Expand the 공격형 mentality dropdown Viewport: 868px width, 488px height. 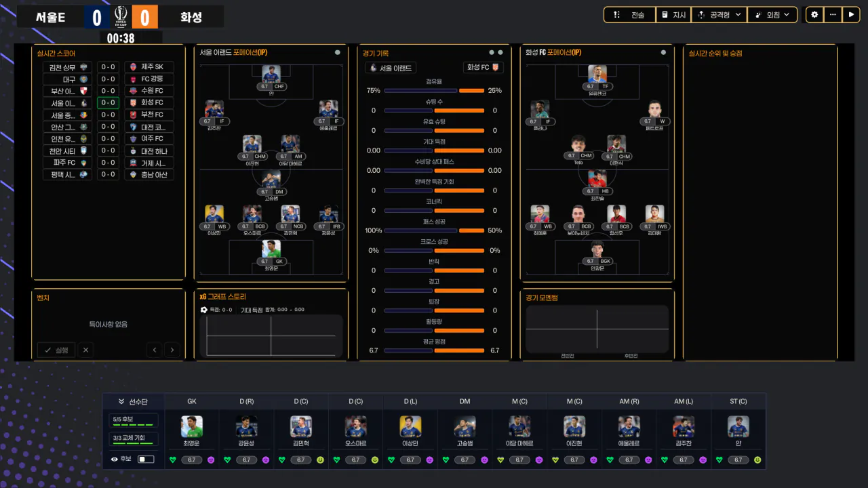pyautogui.click(x=719, y=14)
